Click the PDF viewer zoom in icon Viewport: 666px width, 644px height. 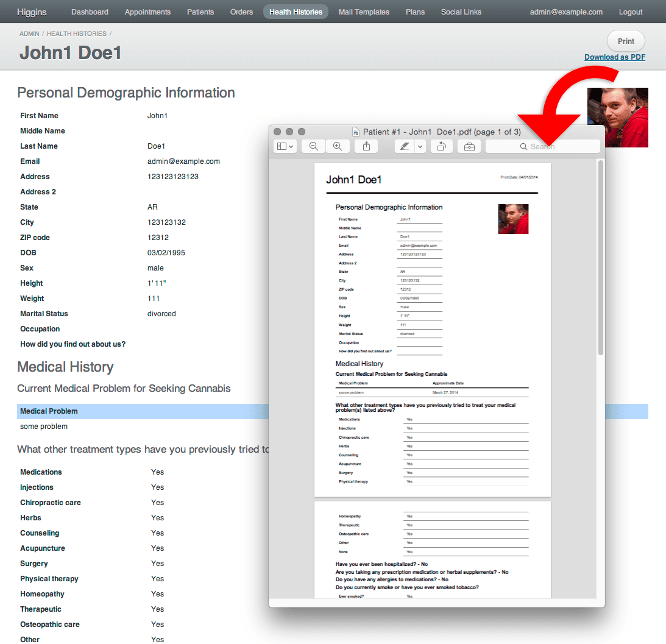[338, 147]
